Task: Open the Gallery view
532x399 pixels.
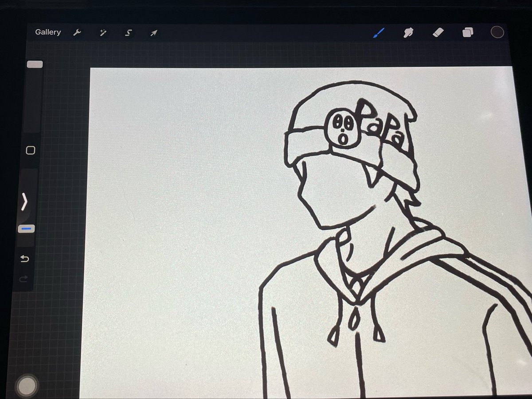Action: pos(48,32)
